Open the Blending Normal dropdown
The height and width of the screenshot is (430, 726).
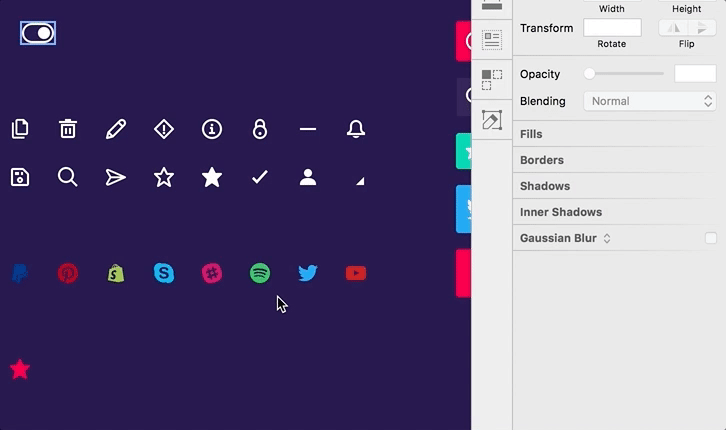(650, 101)
